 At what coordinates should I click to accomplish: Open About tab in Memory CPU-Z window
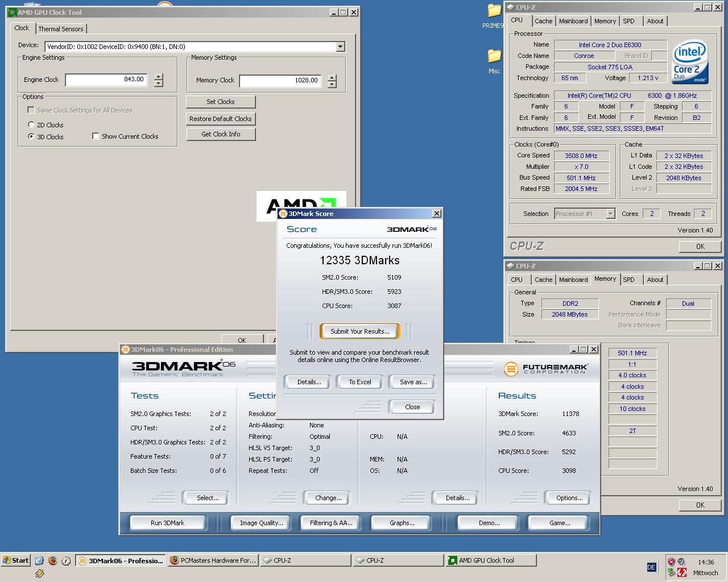[655, 280]
